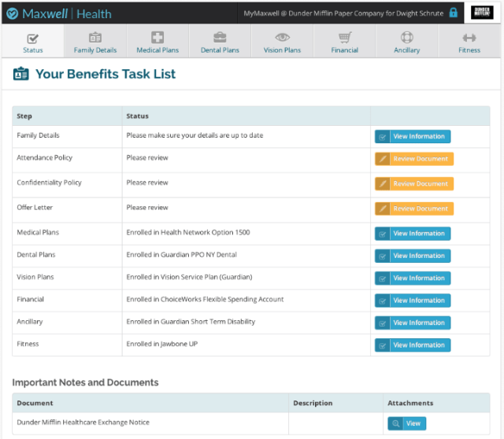Switch to the Family Details tab
The image size is (504, 439).
(x=95, y=42)
